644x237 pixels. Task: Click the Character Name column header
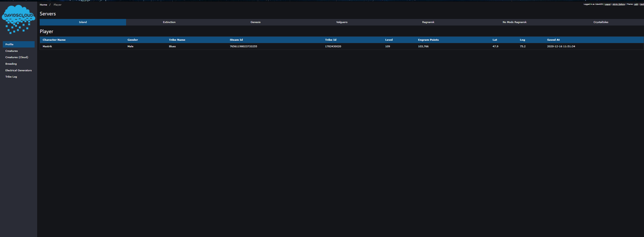click(x=54, y=40)
